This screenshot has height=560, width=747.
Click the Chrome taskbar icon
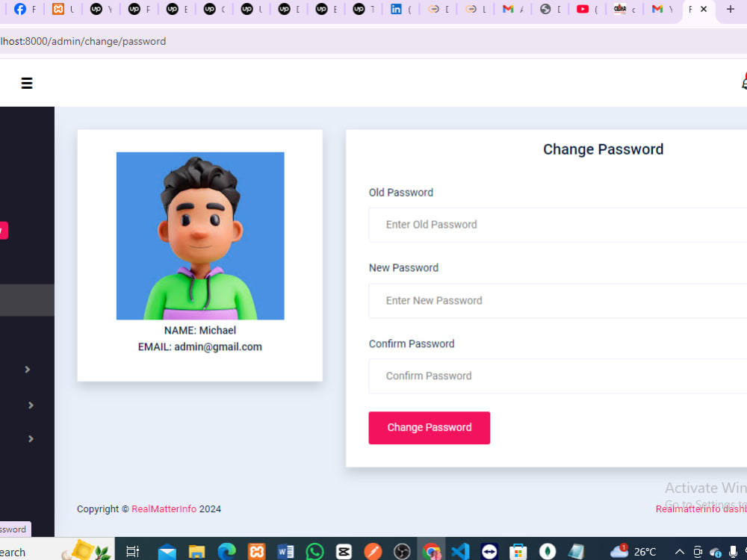point(432,552)
